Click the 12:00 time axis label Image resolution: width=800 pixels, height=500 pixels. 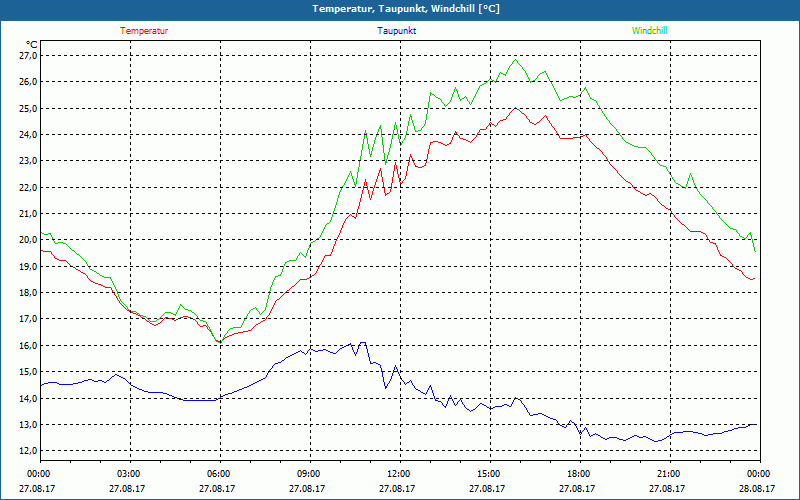pos(397,474)
